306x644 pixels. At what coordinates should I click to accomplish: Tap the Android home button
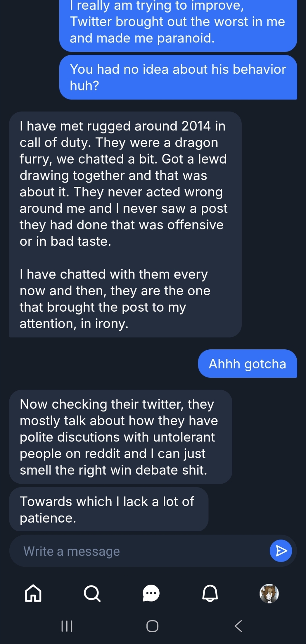point(152,626)
